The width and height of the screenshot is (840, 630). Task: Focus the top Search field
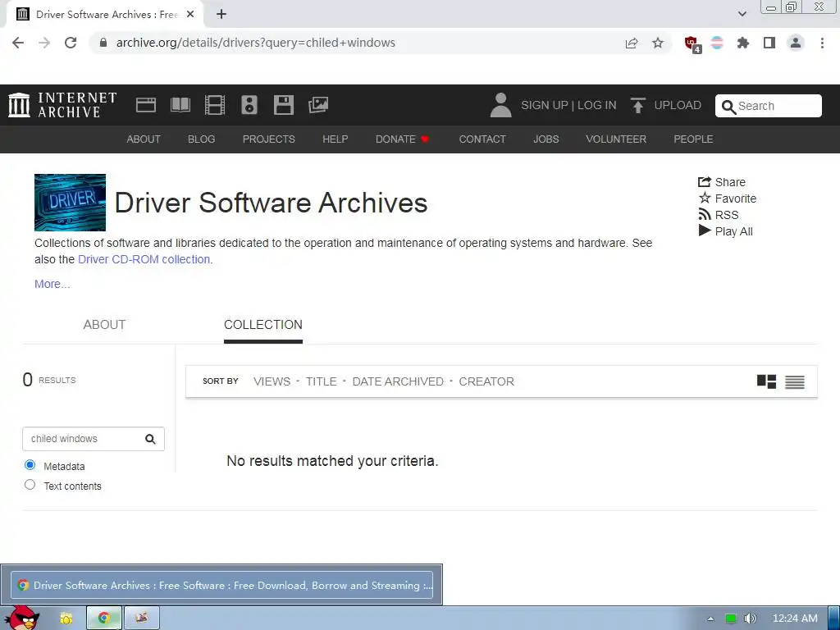tap(768, 106)
